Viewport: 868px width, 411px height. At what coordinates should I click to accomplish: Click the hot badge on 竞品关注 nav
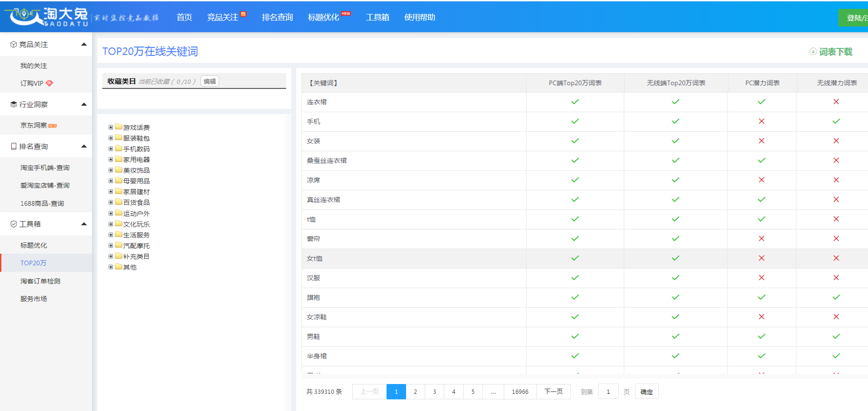[243, 14]
